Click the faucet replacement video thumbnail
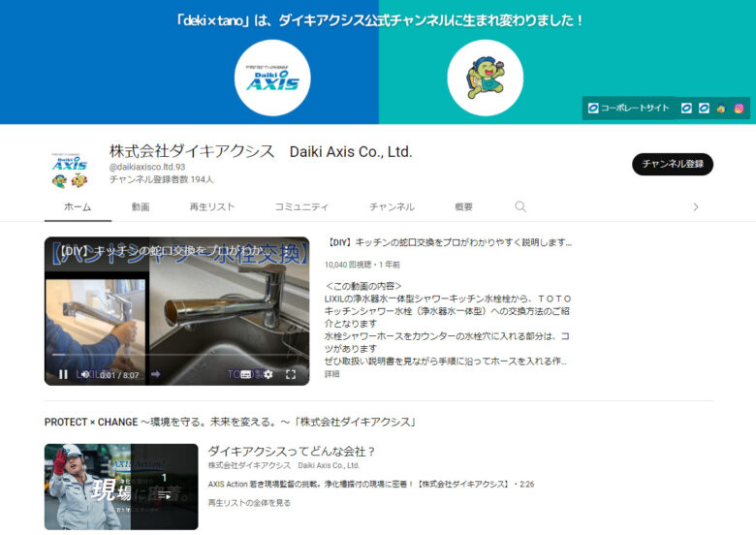 click(177, 311)
